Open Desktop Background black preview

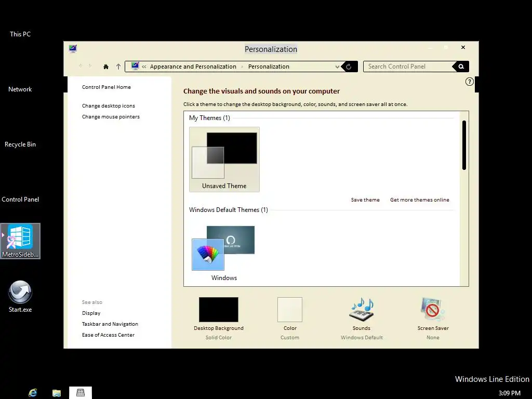point(219,310)
